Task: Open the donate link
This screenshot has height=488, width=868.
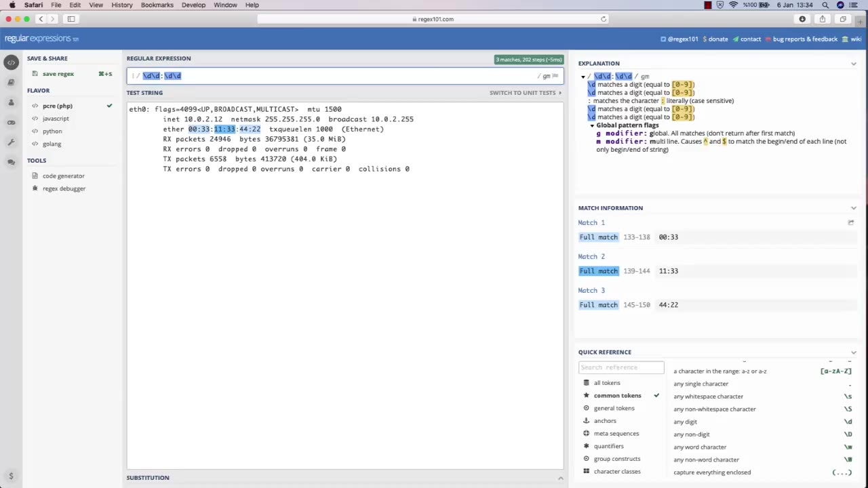Action: coord(715,39)
